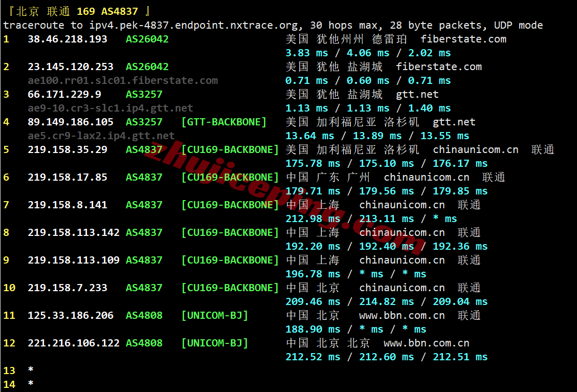Click the IP address 23.145.120.253

point(71,67)
